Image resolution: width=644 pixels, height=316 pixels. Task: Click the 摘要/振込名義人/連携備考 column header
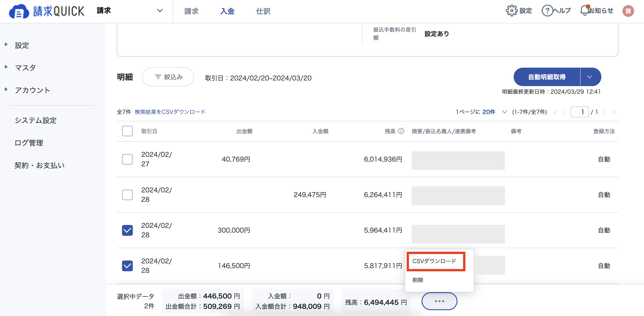click(444, 131)
